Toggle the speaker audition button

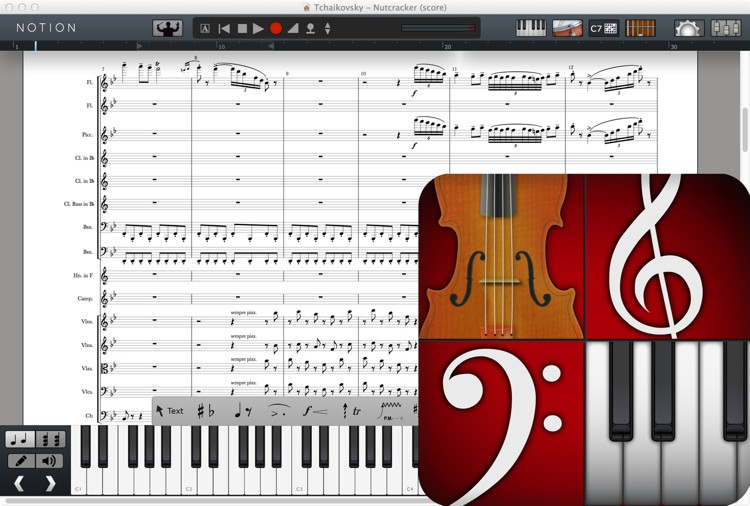pyautogui.click(x=50, y=461)
